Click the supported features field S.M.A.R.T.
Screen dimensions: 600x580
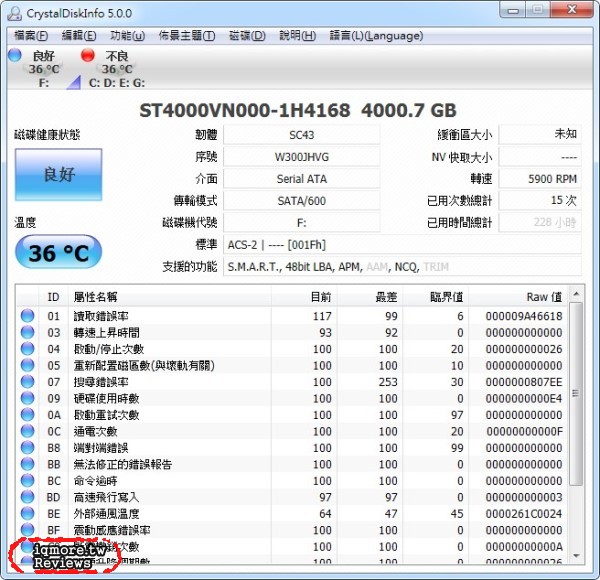pos(402,266)
